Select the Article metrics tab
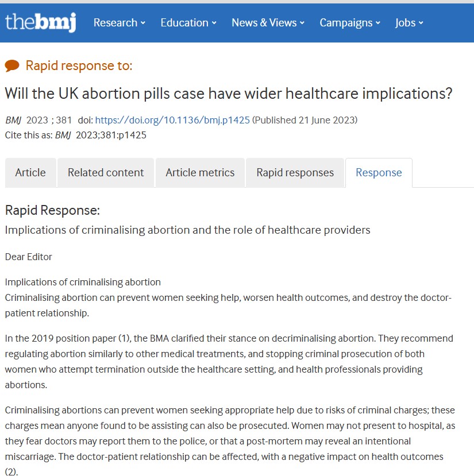Viewport: 474px width, 476px height. [x=200, y=172]
